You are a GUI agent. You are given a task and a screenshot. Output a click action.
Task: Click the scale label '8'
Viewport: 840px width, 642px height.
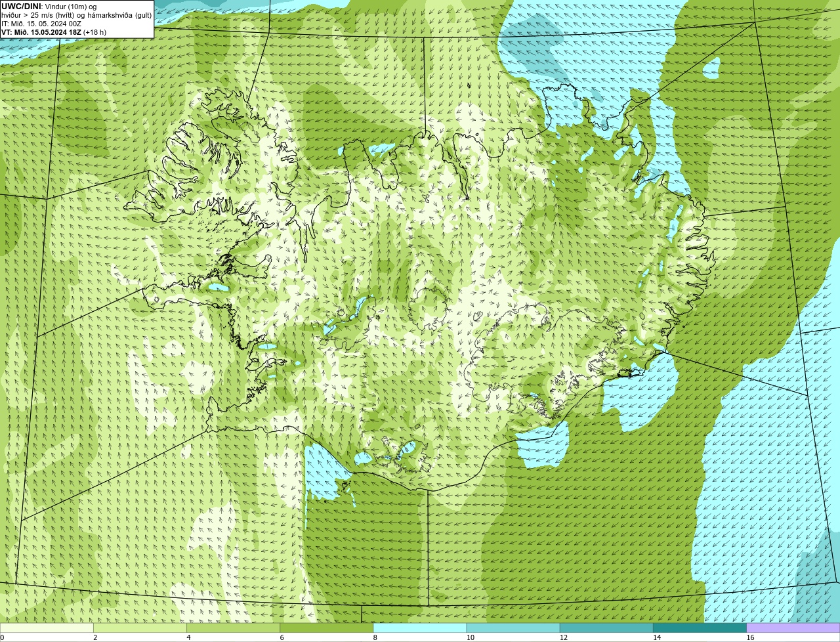[x=375, y=637]
